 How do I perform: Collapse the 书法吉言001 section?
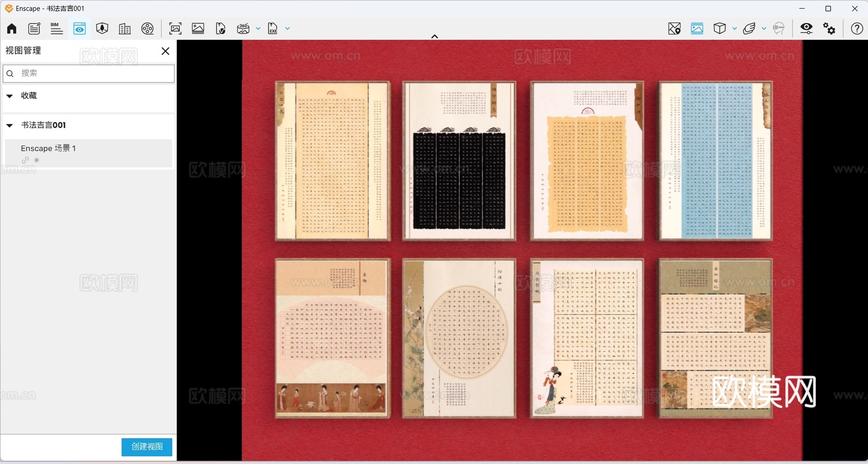coord(10,125)
